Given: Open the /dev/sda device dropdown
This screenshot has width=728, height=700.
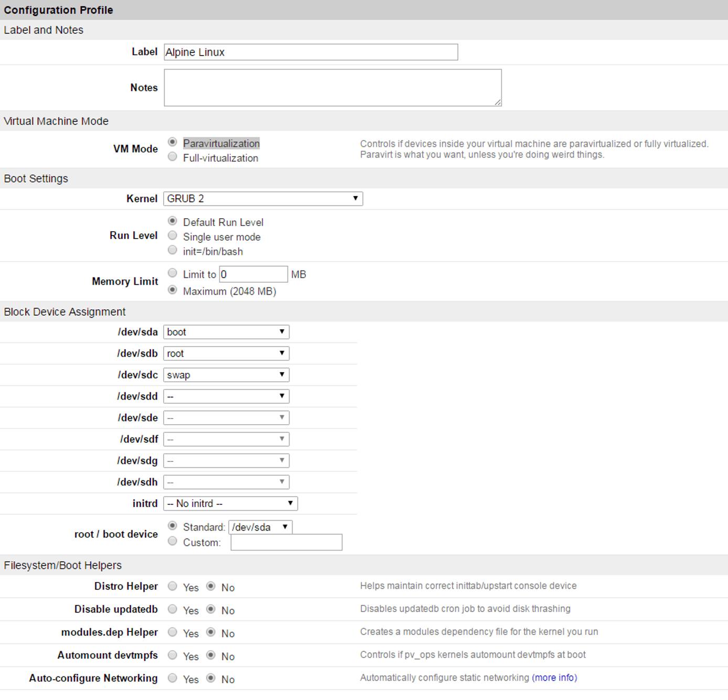Looking at the screenshot, I should click(x=226, y=331).
